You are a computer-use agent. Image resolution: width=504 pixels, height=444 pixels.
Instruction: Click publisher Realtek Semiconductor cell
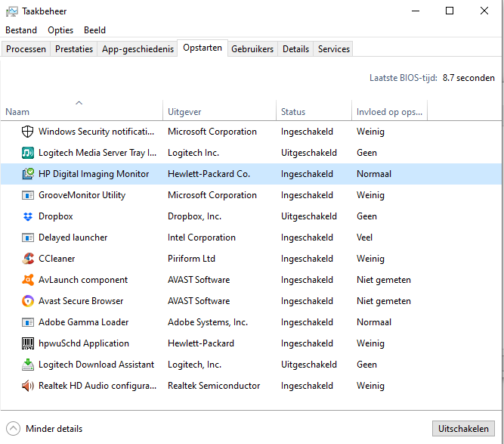[214, 386]
